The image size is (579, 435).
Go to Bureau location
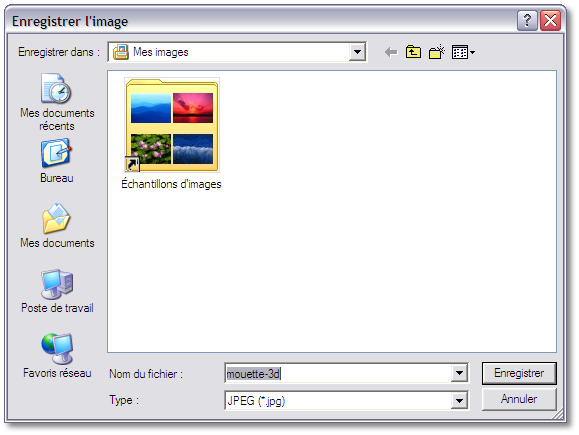point(56,161)
